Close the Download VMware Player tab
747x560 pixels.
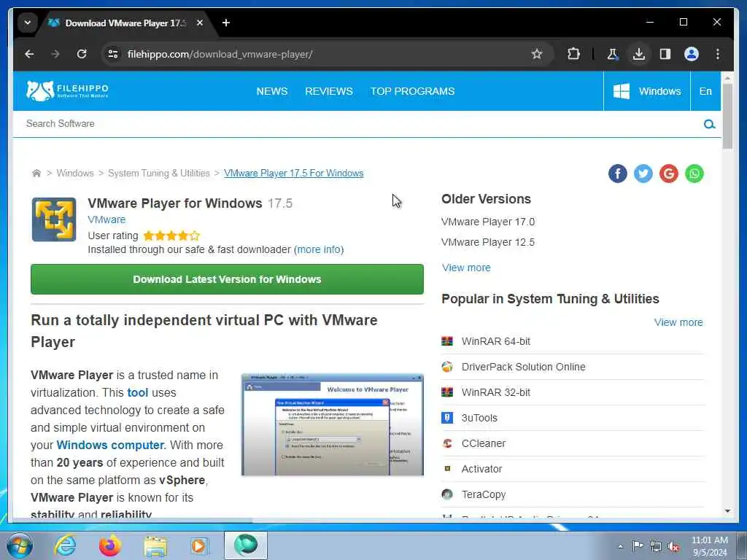(200, 23)
